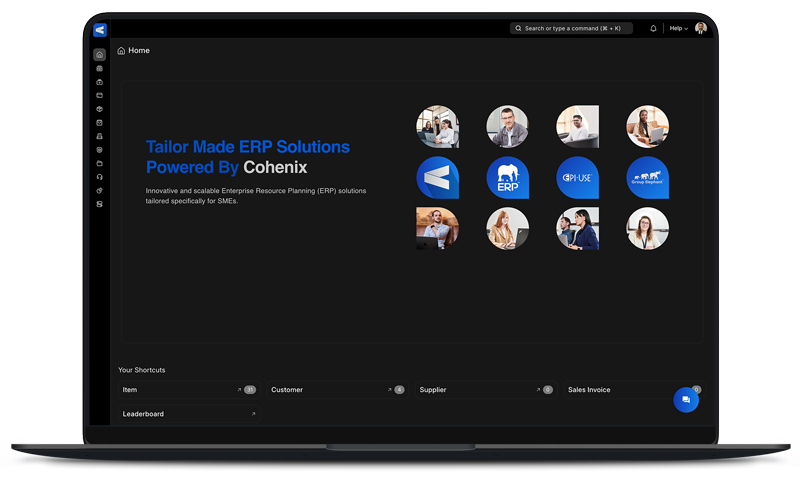
Task: Click the Cohenix word in the headline
Action: (x=275, y=167)
